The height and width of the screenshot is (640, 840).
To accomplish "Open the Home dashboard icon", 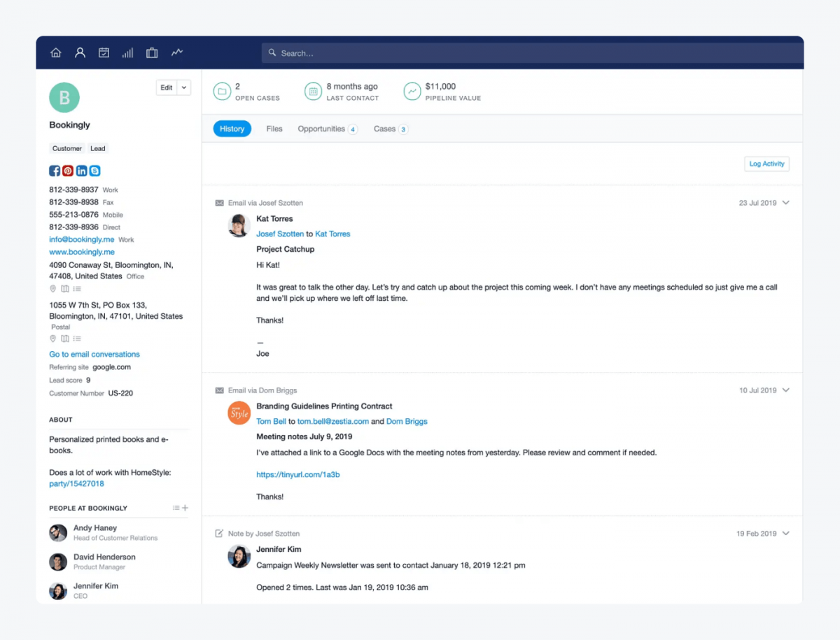I will [x=56, y=52].
